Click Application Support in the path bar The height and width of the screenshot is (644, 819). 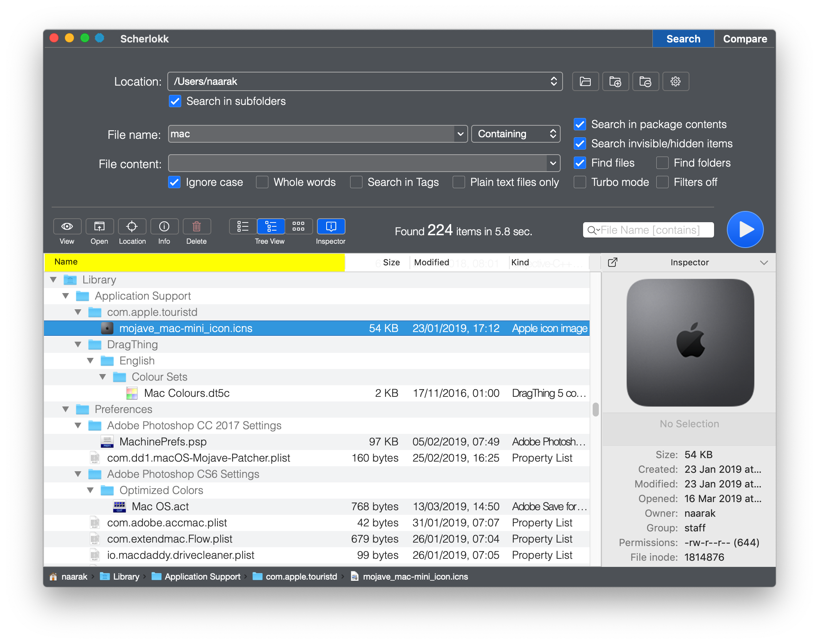(202, 577)
